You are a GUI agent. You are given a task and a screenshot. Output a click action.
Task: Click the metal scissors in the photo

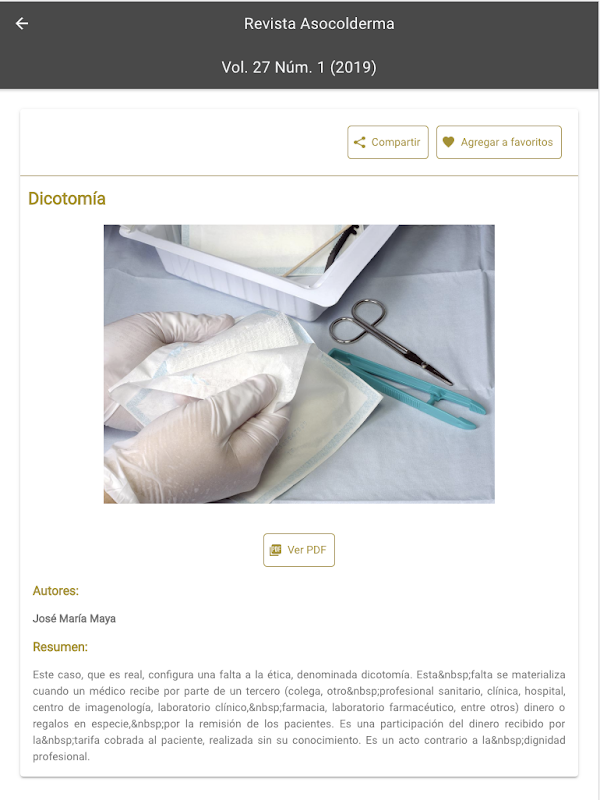pyautogui.click(x=388, y=337)
